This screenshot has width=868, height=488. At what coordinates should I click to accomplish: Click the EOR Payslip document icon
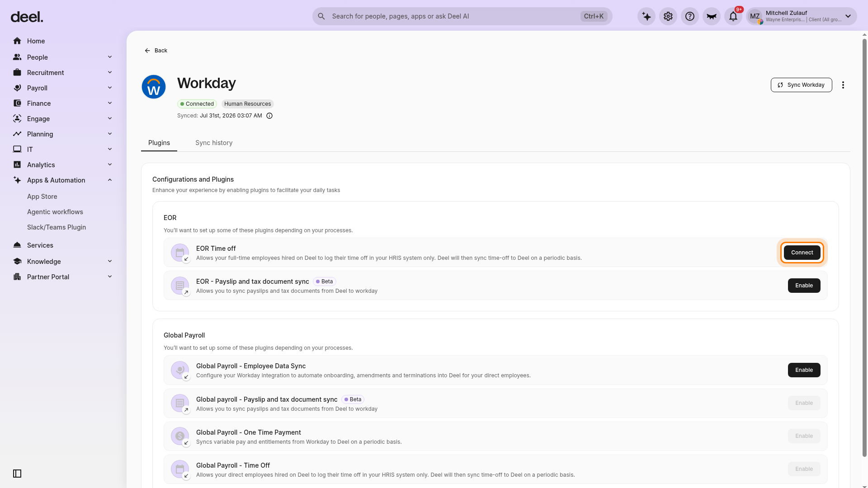tap(180, 286)
